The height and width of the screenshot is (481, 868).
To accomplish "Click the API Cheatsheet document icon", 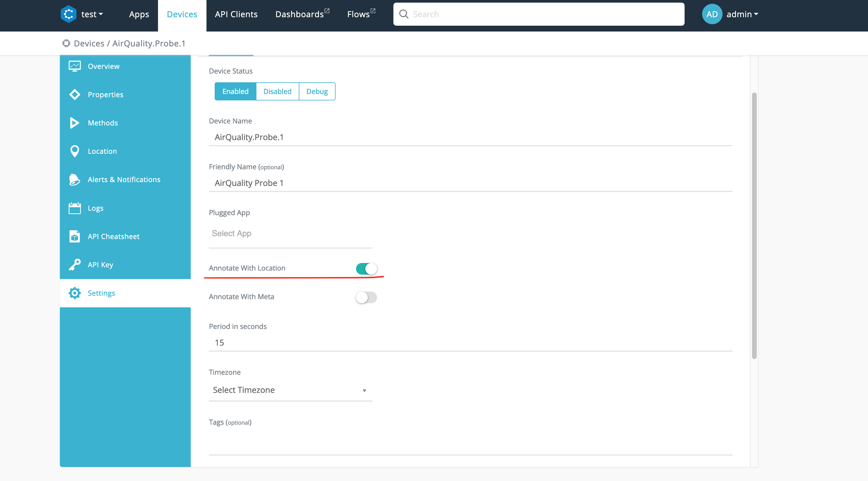I will [74, 236].
